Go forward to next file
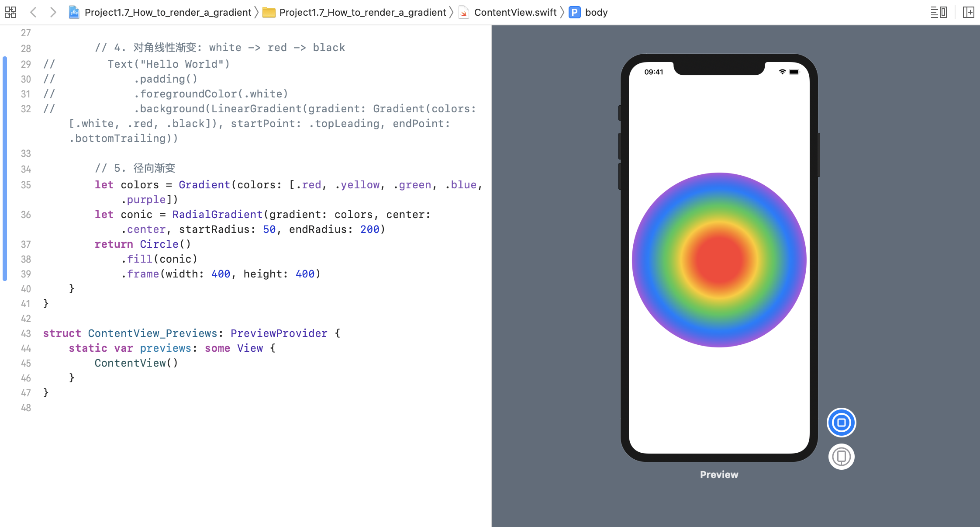The height and width of the screenshot is (527, 980). [53, 12]
